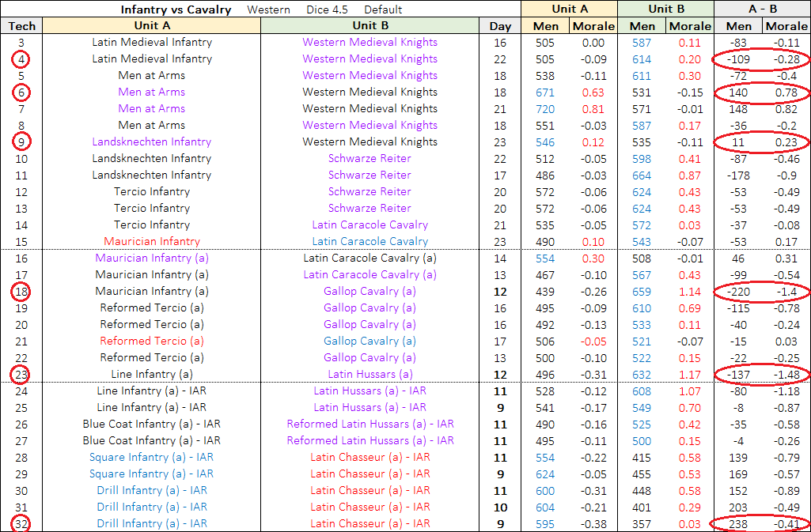Click the circled Tech number 32
The image size is (811, 532).
pos(21,524)
